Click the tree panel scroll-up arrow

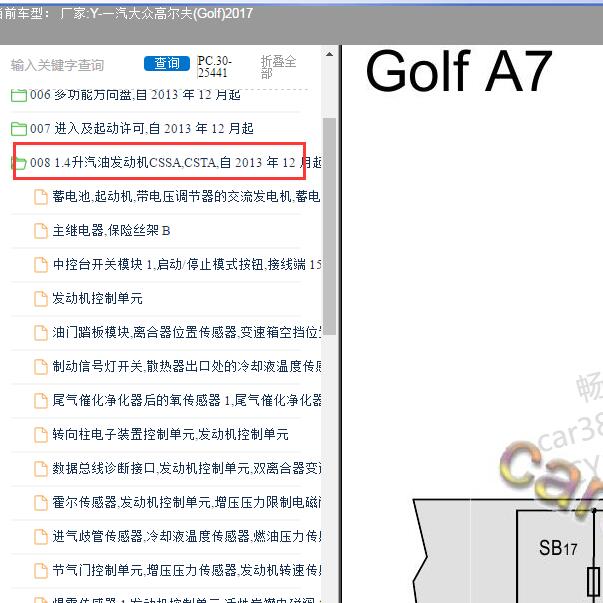point(329,54)
